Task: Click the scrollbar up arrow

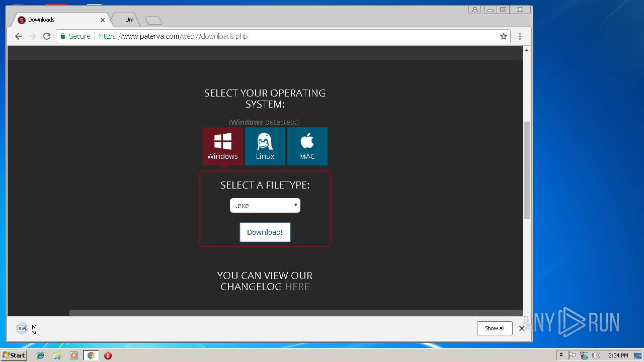Action: tap(527, 50)
